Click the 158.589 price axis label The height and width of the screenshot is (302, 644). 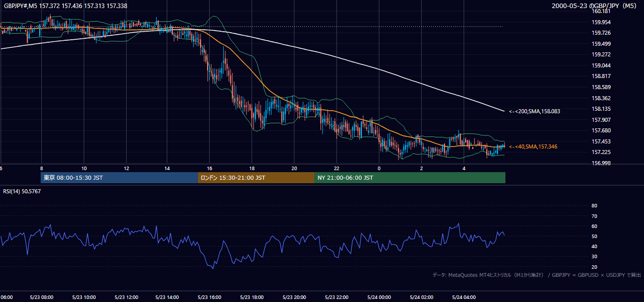click(x=601, y=87)
